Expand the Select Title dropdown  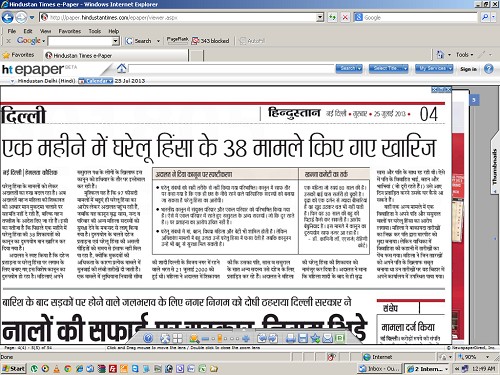tap(388, 68)
